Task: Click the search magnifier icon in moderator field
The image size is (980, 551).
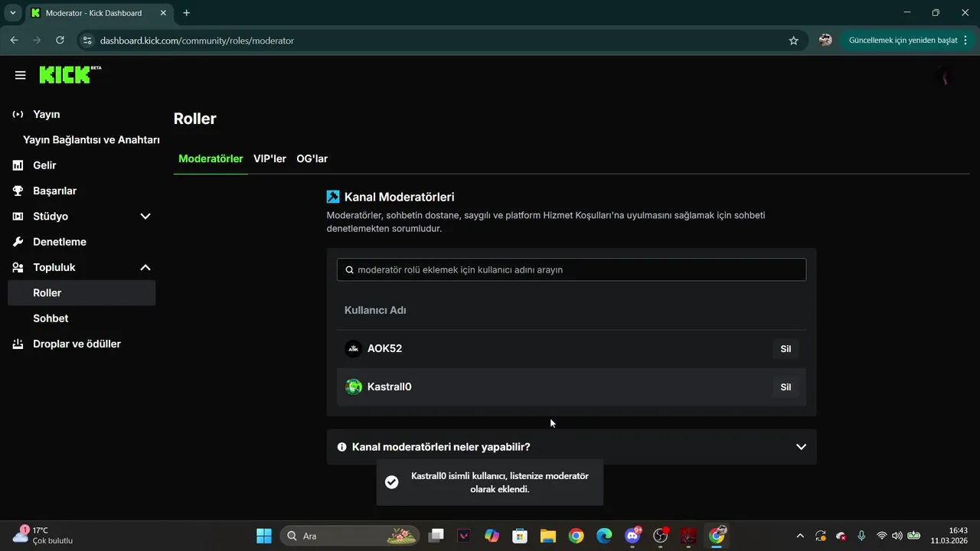Action: [350, 269]
